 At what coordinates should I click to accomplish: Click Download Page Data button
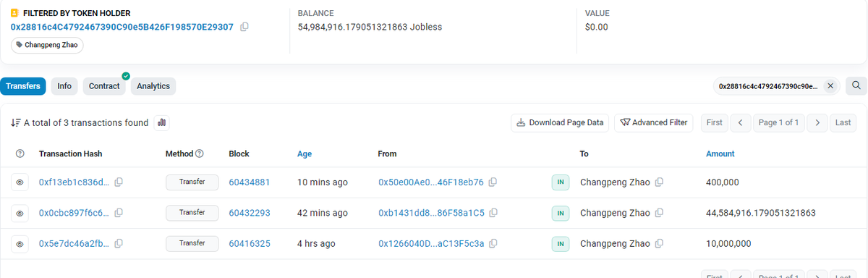tap(560, 122)
